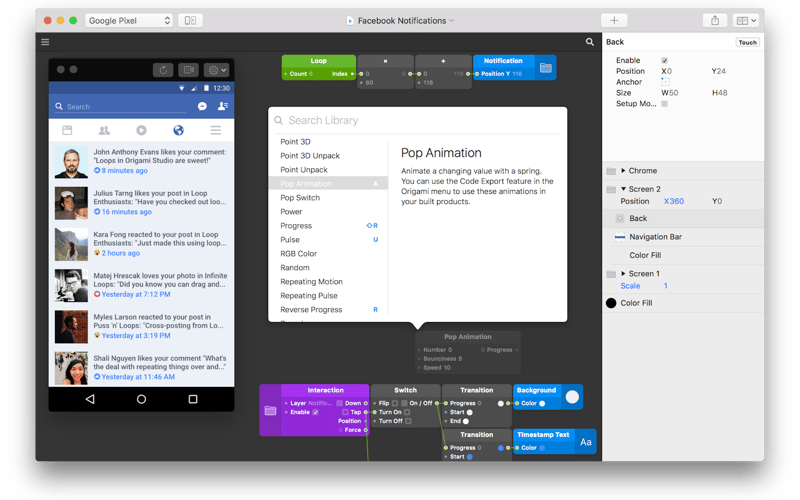The height and width of the screenshot is (500, 800).
Task: Open the layout view dropdown in toolbar
Action: 745,20
